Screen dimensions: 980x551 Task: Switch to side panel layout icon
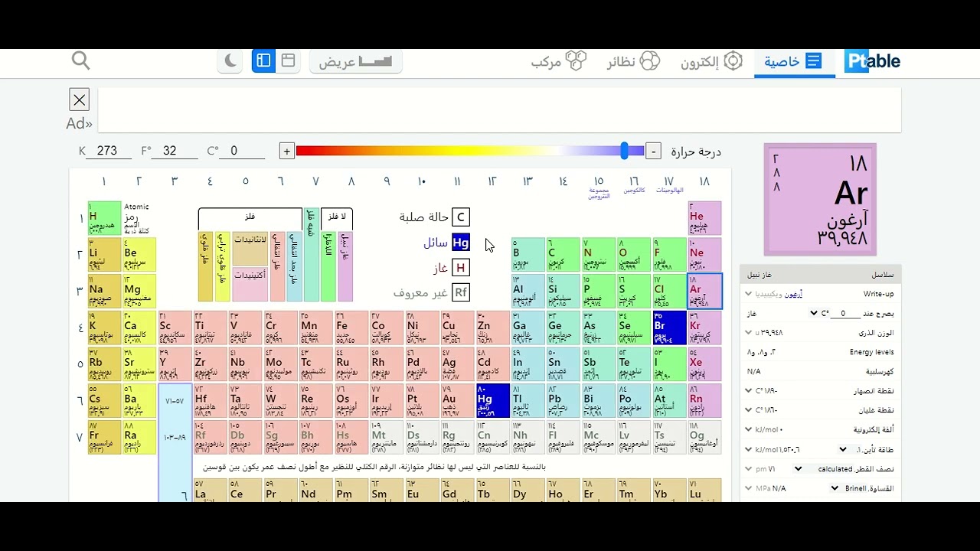pyautogui.click(x=263, y=60)
